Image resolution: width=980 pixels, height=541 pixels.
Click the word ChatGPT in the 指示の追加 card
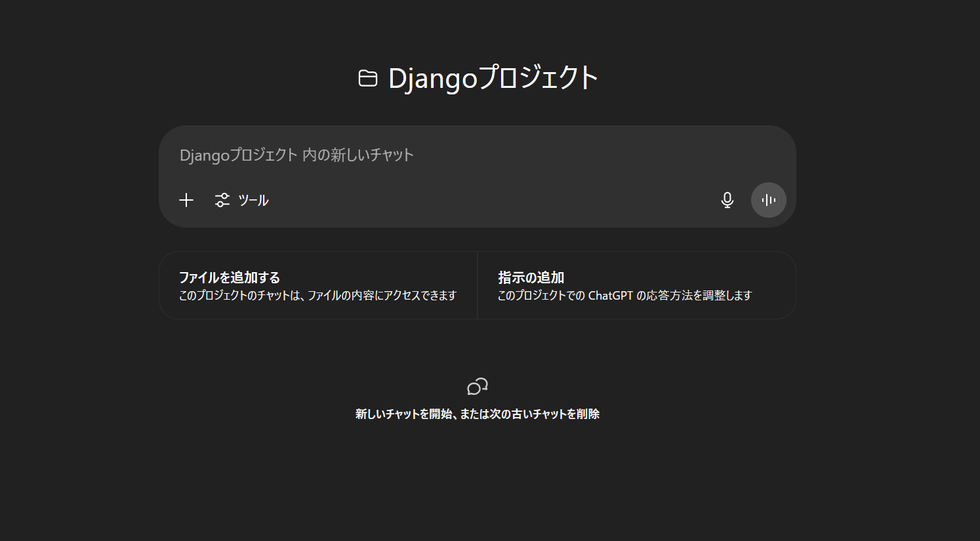click(x=611, y=295)
